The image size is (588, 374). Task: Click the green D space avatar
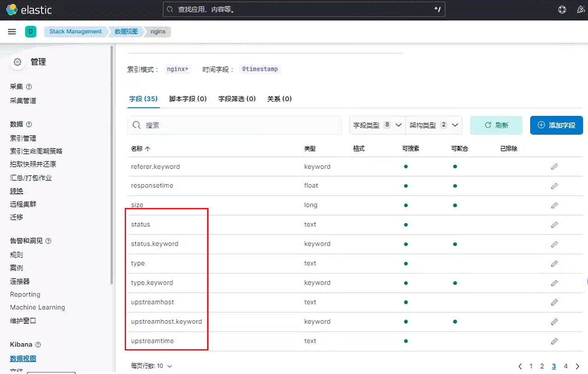[30, 32]
